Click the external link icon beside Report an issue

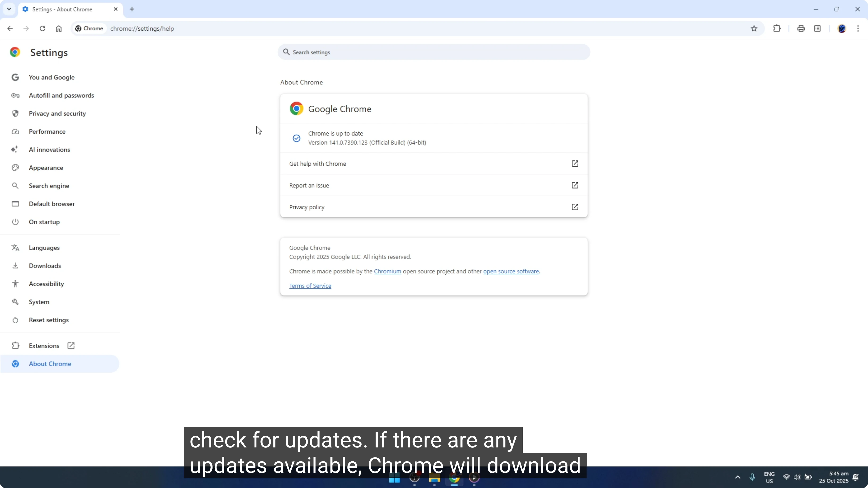pos(575,185)
